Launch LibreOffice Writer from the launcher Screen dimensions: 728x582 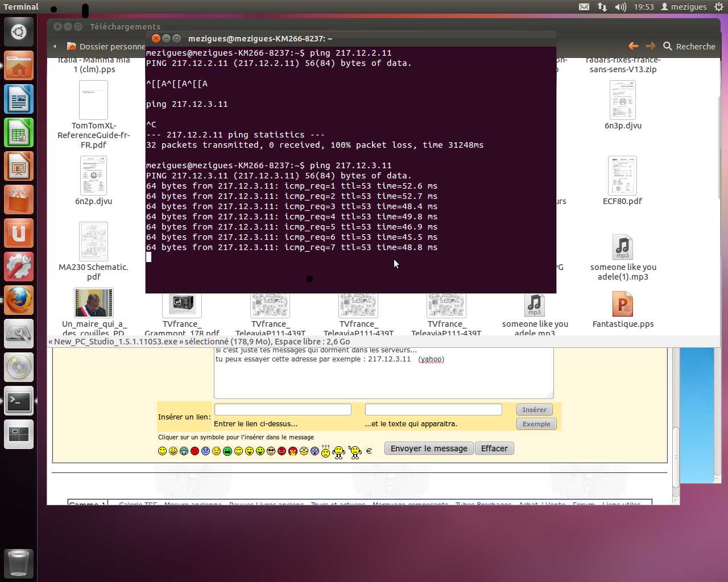19,99
